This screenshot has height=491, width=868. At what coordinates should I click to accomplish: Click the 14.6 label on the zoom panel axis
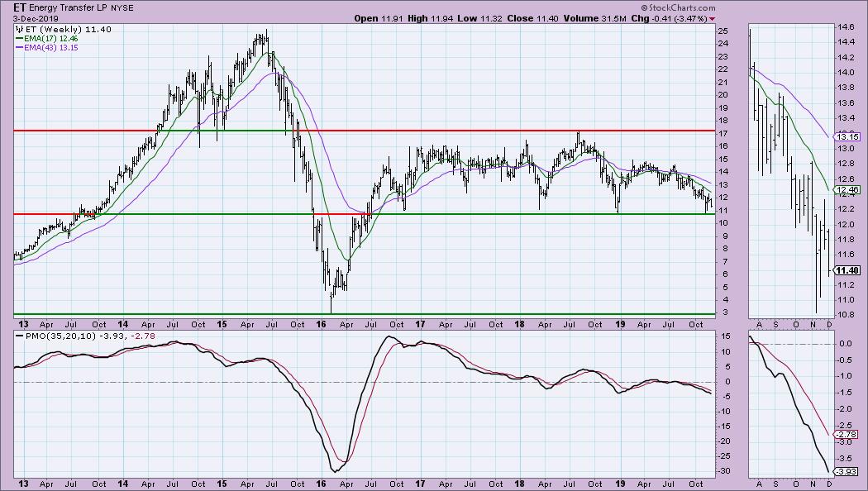pos(846,26)
